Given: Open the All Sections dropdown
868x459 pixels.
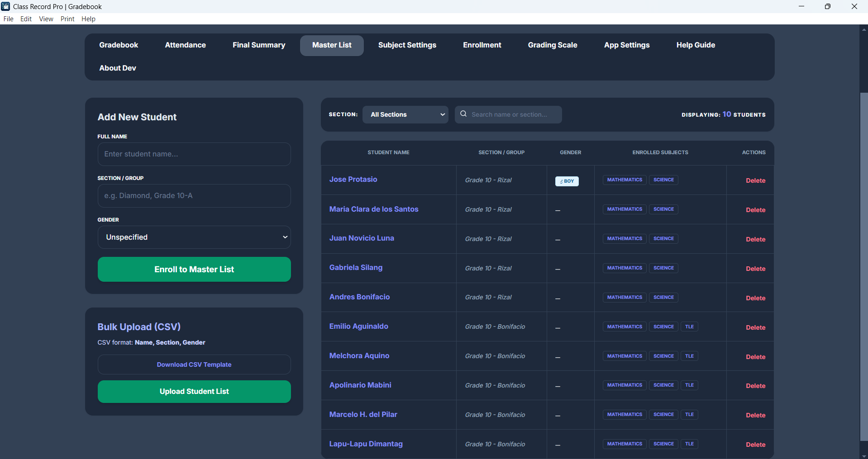Looking at the screenshot, I should 405,115.
